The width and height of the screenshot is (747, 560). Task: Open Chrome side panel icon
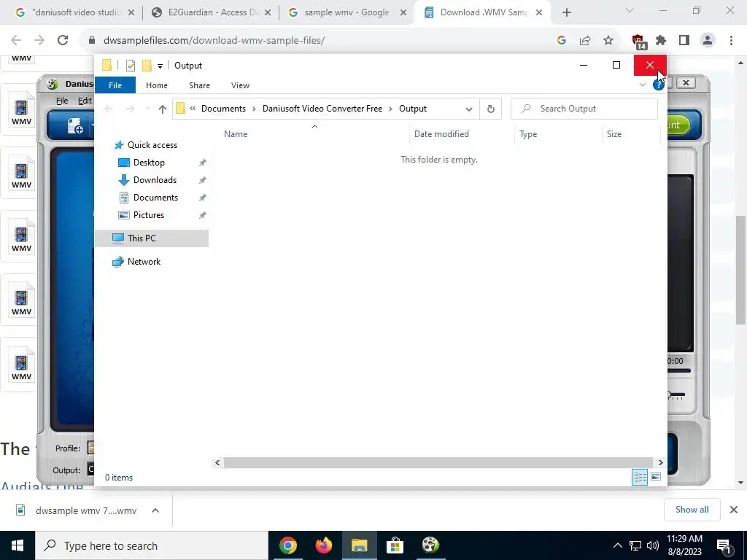point(684,41)
